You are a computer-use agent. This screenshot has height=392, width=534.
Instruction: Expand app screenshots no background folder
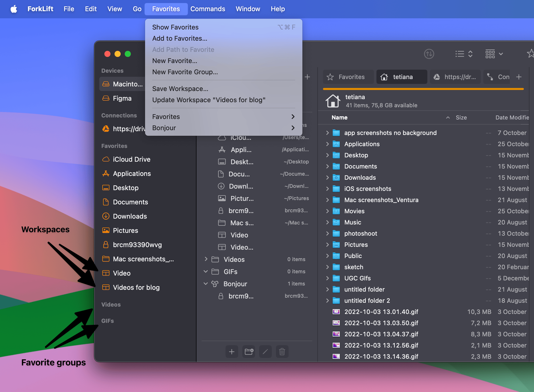click(x=328, y=133)
